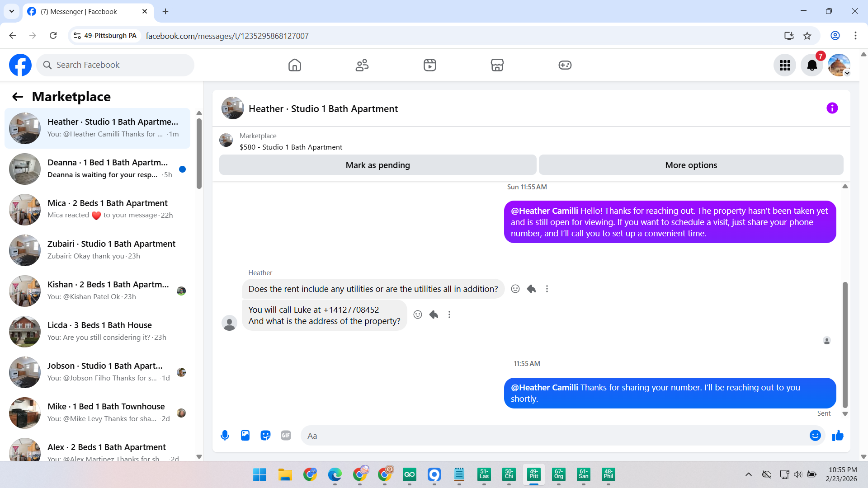Screen dimensions: 868x488
Task: Click the voice clip microphone icon
Action: (225, 436)
